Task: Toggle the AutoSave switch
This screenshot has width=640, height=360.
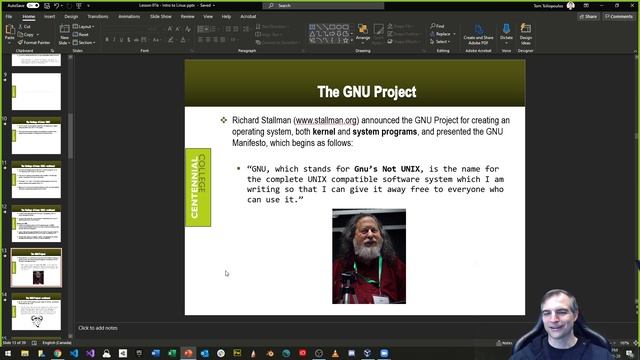Action: (33, 6)
